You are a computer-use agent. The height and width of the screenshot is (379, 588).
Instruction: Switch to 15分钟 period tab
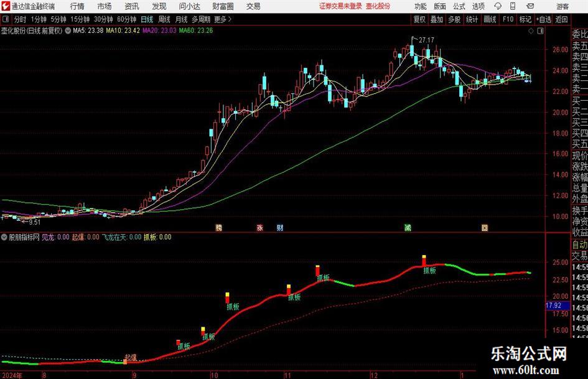tap(80, 19)
